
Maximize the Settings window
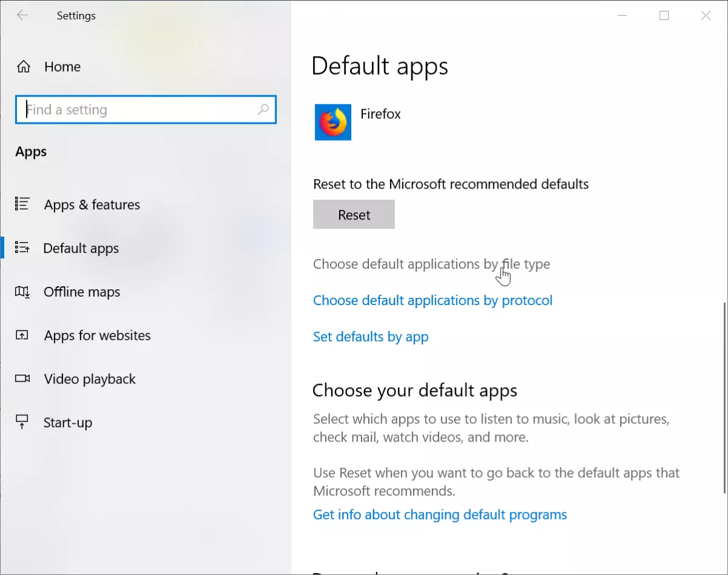click(664, 16)
